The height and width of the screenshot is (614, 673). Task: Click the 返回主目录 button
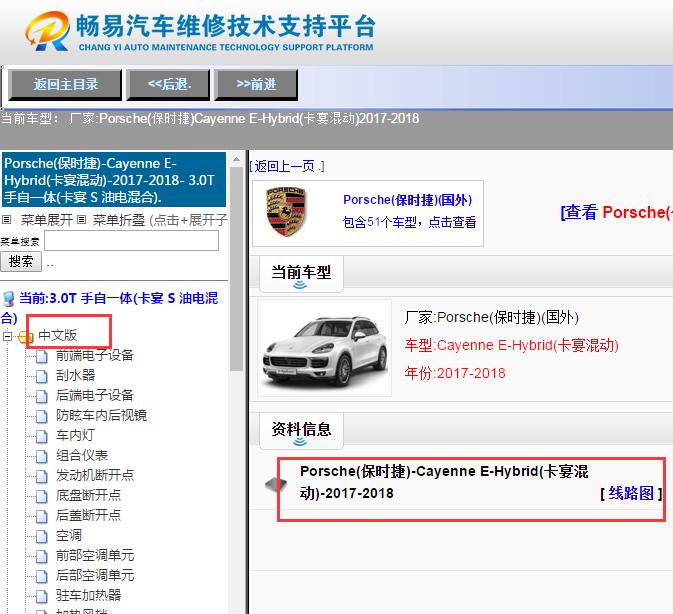pos(65,85)
